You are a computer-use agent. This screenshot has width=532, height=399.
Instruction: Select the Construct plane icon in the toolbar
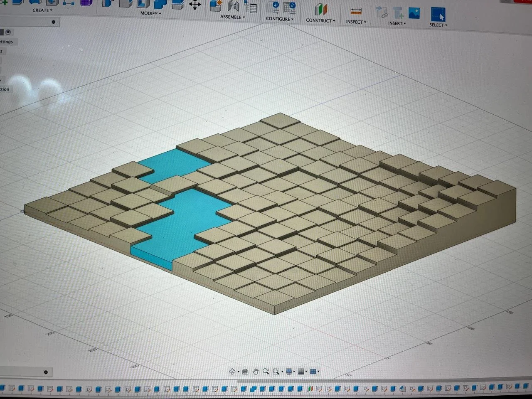click(x=321, y=9)
